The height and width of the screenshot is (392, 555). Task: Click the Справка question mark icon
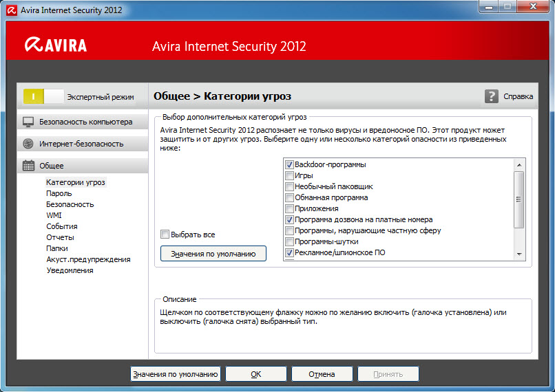(491, 96)
